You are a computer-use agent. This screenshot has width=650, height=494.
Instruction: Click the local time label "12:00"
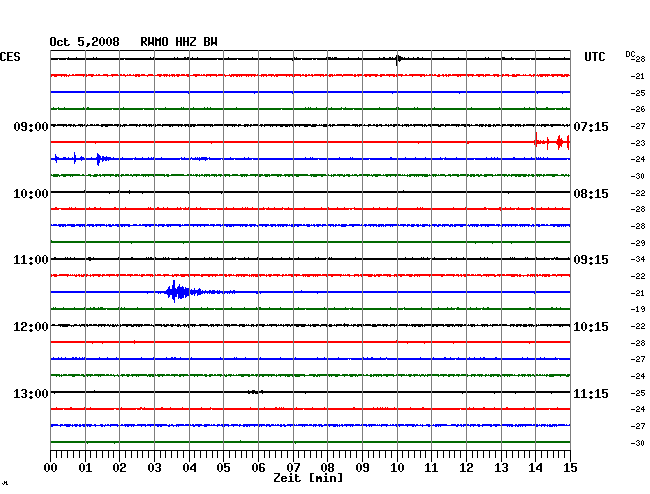[31, 327]
